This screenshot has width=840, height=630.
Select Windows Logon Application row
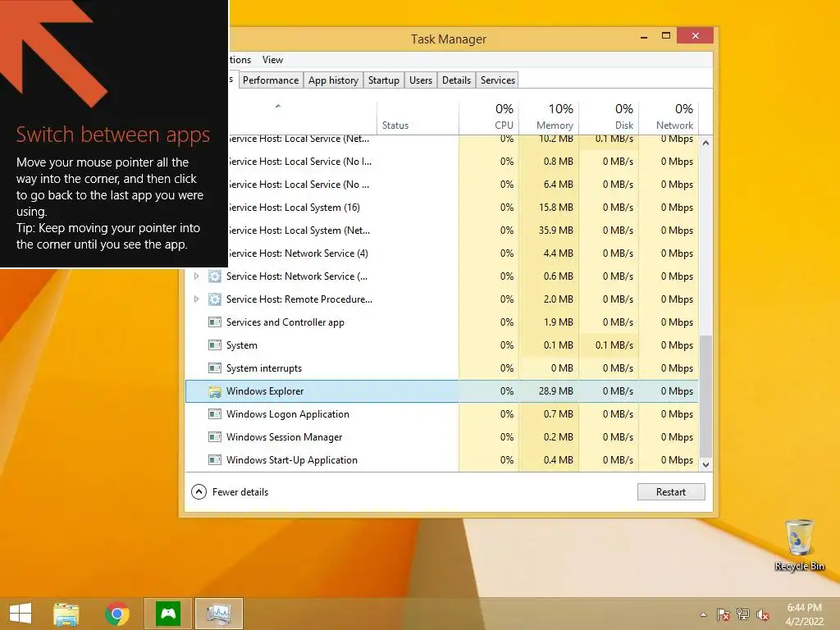(x=442, y=414)
